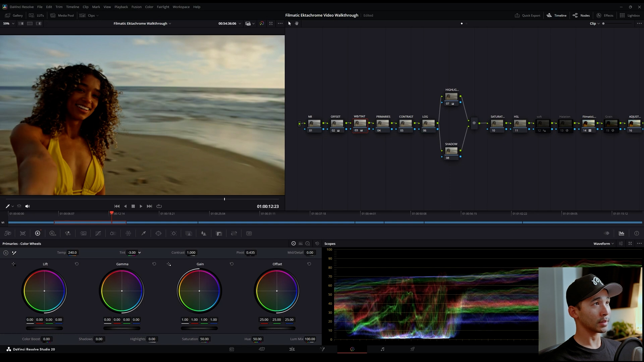Image resolution: width=644 pixels, height=362 pixels.
Task: Mute the viewer audio
Action: (x=28, y=206)
